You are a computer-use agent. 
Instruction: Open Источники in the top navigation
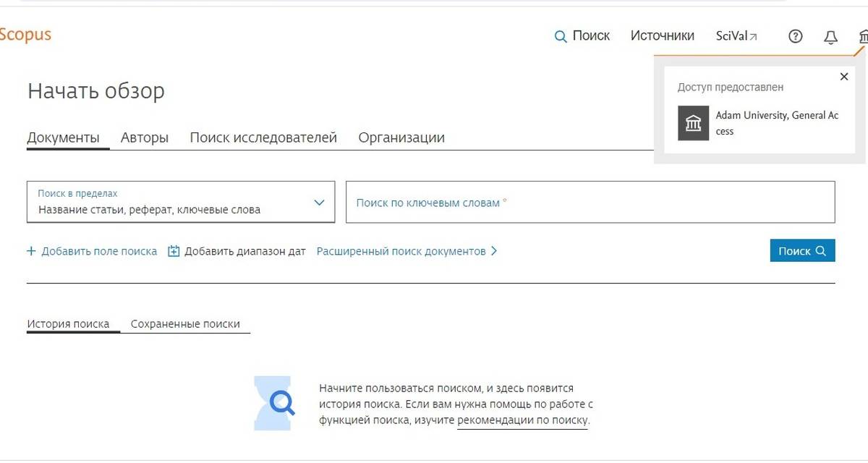[662, 35]
